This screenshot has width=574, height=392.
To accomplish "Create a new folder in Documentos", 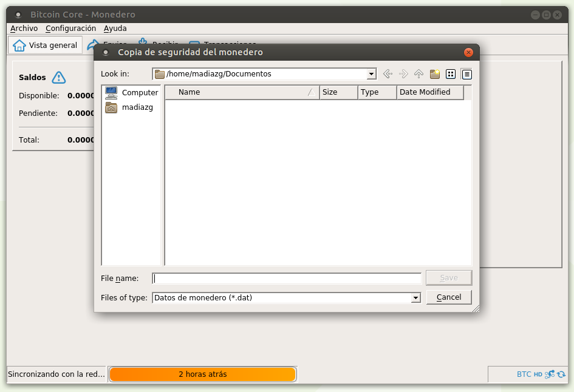I will pos(434,74).
